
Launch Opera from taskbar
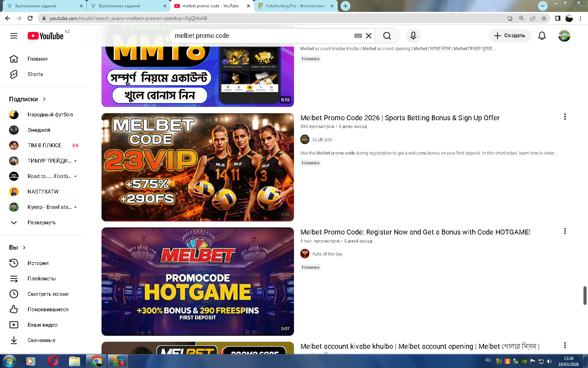pyautogui.click(x=52, y=361)
